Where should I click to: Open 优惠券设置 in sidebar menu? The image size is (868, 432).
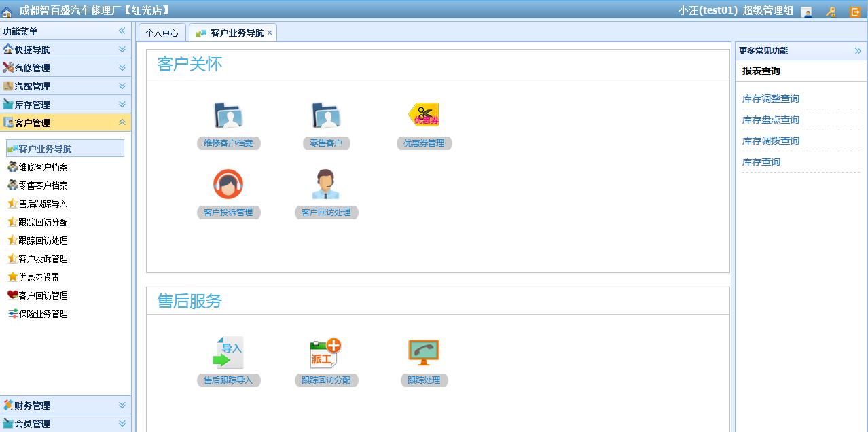pyautogui.click(x=39, y=276)
